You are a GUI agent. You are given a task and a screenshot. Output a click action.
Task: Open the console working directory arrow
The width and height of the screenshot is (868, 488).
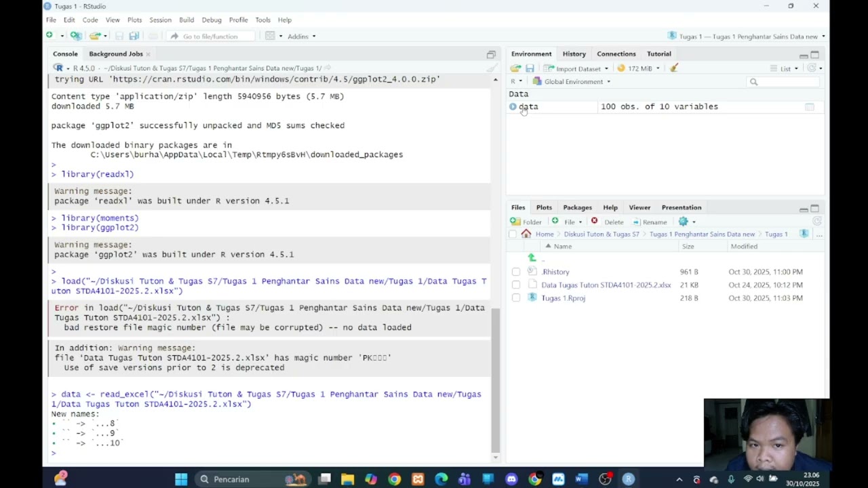pos(328,68)
